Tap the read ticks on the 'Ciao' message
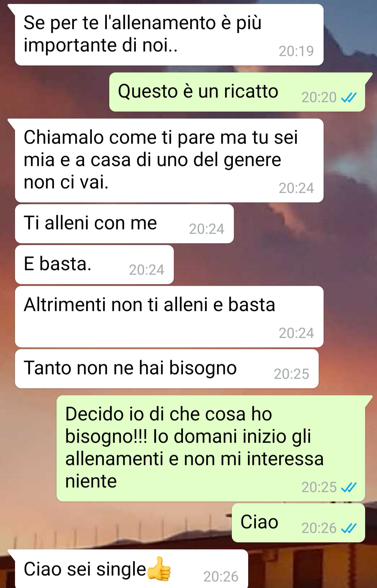The image size is (377, 588). tap(349, 528)
